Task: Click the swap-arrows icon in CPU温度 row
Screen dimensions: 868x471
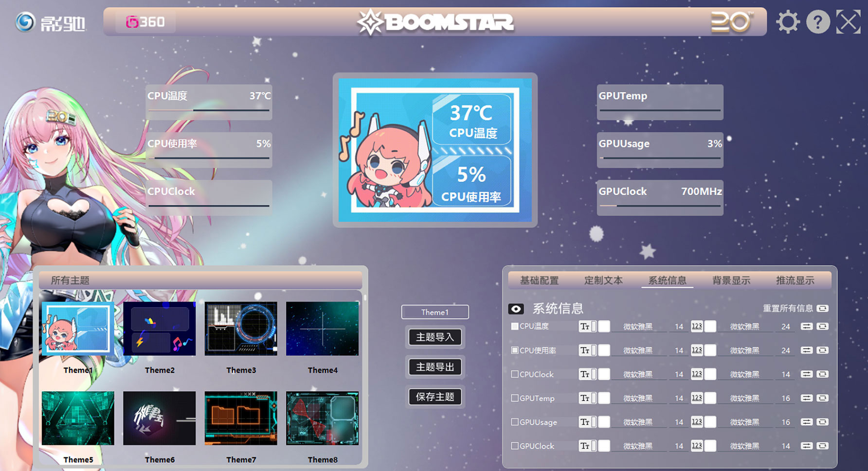Action: click(807, 327)
